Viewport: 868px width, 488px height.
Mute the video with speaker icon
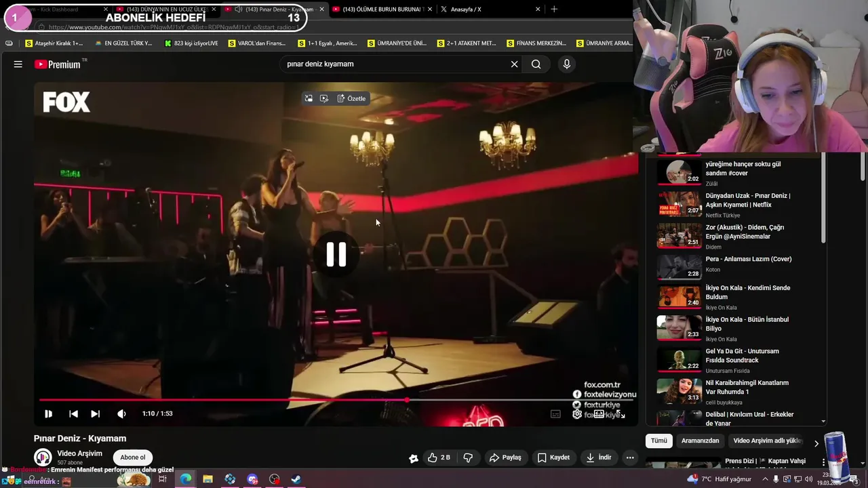(x=121, y=413)
